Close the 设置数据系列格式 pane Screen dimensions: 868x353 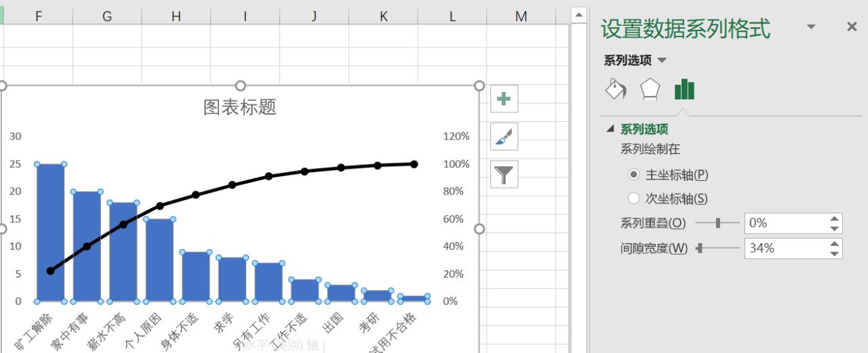pyautogui.click(x=852, y=26)
